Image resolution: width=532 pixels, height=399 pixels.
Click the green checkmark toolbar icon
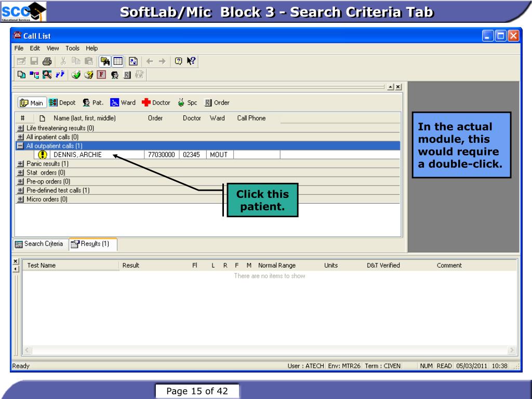[x=76, y=75]
